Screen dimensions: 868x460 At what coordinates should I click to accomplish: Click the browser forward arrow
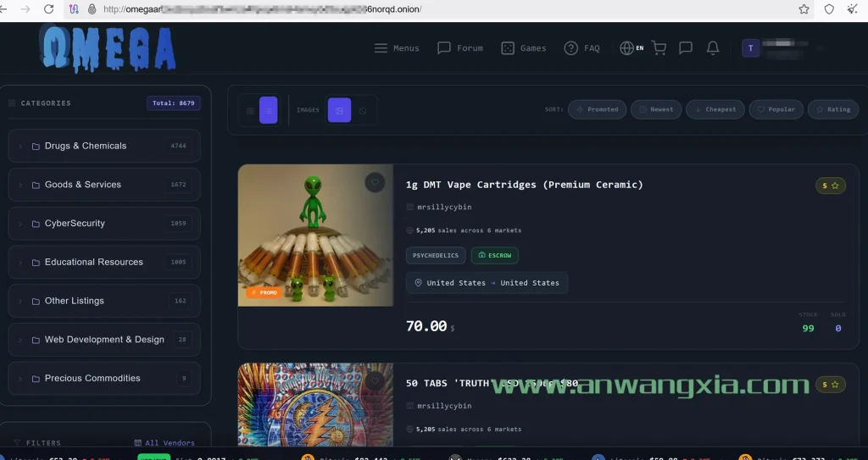coord(25,8)
